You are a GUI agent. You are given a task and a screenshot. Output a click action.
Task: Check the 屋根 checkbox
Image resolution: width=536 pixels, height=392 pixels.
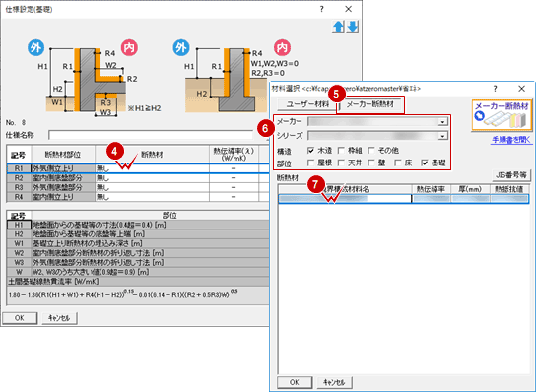(x=310, y=163)
